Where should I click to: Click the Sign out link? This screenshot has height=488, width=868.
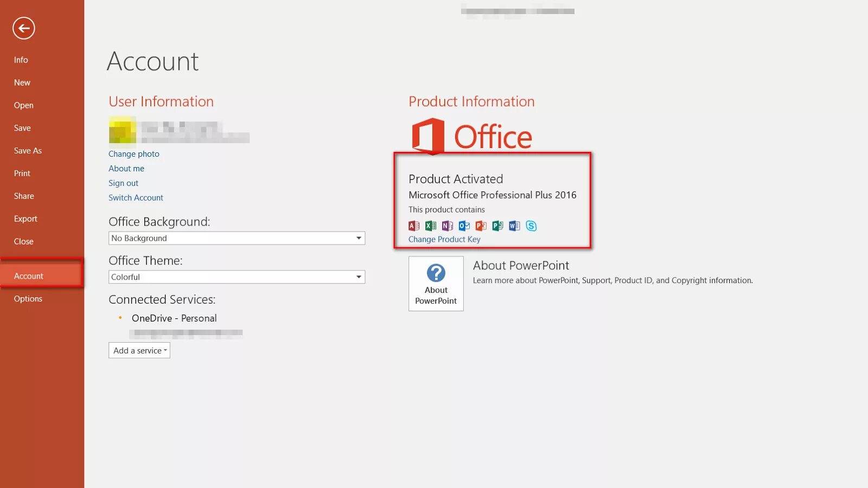[123, 183]
